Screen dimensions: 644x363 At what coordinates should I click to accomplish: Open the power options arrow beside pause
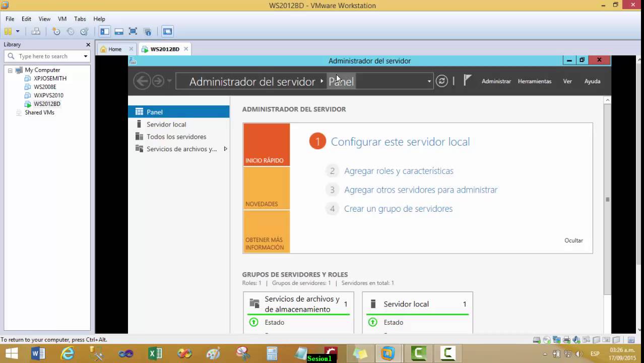point(18,31)
